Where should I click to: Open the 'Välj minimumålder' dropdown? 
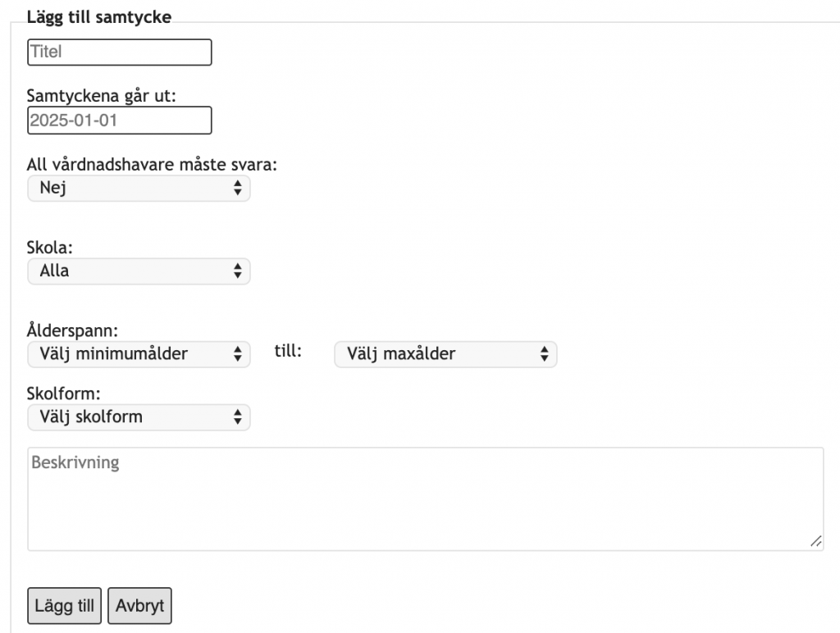pos(139,354)
